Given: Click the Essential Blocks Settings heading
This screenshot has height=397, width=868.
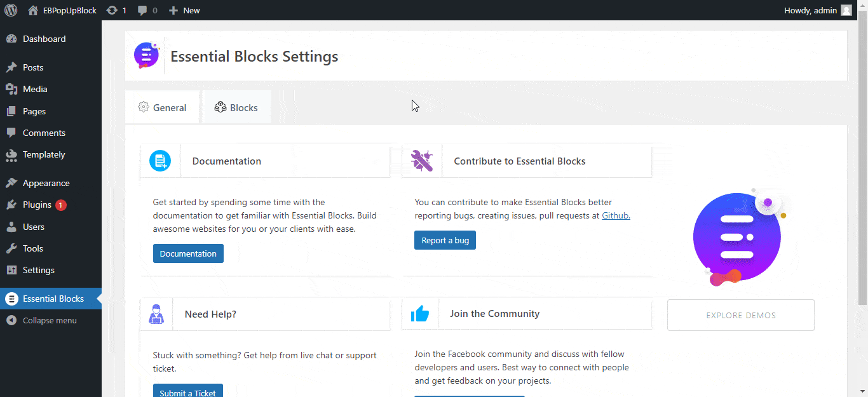Looking at the screenshot, I should 254,56.
